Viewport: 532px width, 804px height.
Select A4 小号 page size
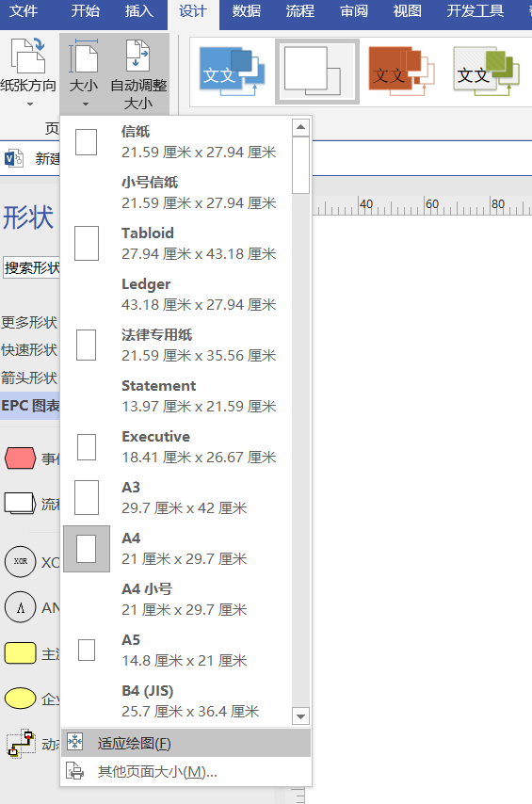click(x=178, y=600)
